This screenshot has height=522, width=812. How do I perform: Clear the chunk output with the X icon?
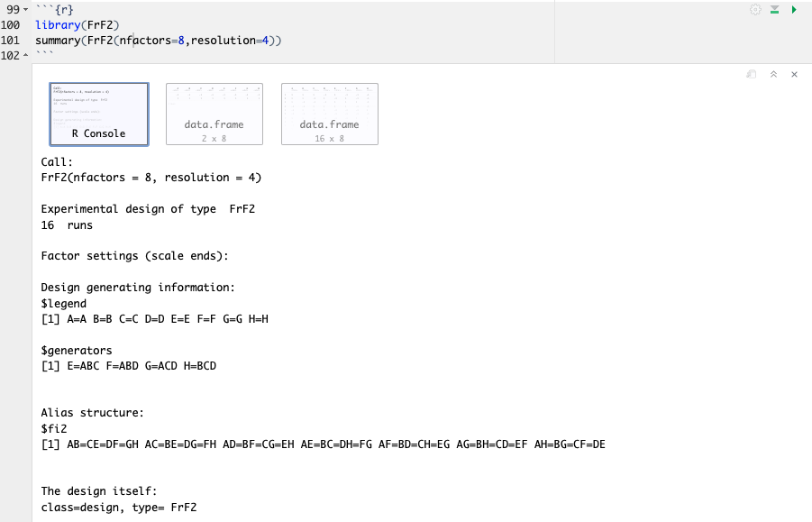click(792, 74)
